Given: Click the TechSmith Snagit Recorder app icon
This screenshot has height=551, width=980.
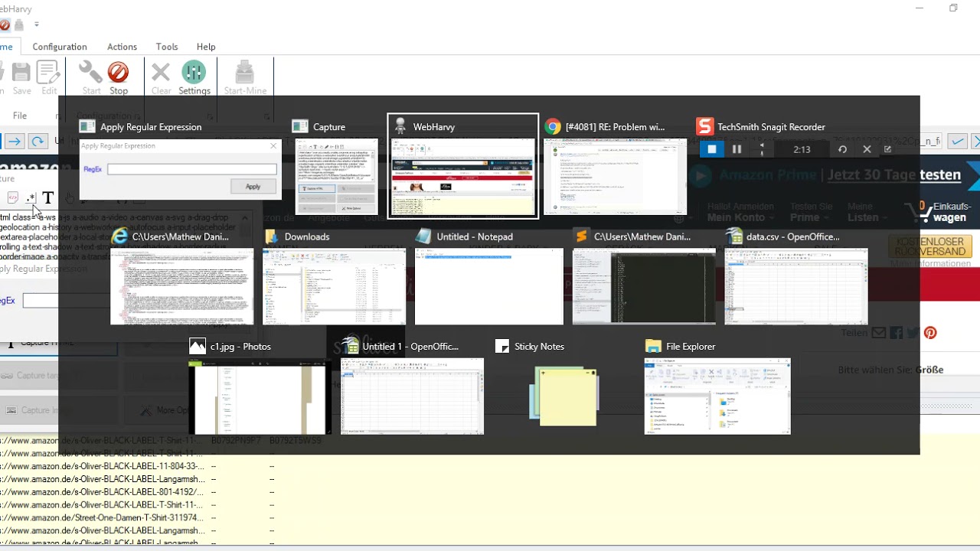Looking at the screenshot, I should [x=704, y=127].
